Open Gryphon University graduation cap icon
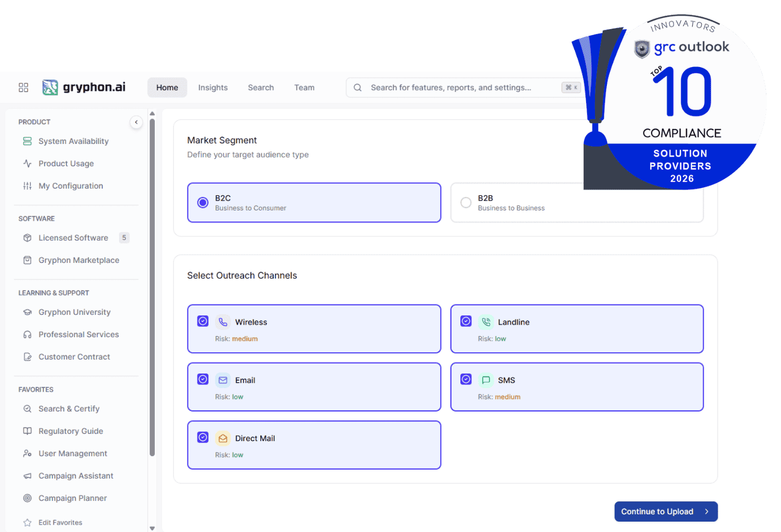781x532 pixels. (28, 312)
